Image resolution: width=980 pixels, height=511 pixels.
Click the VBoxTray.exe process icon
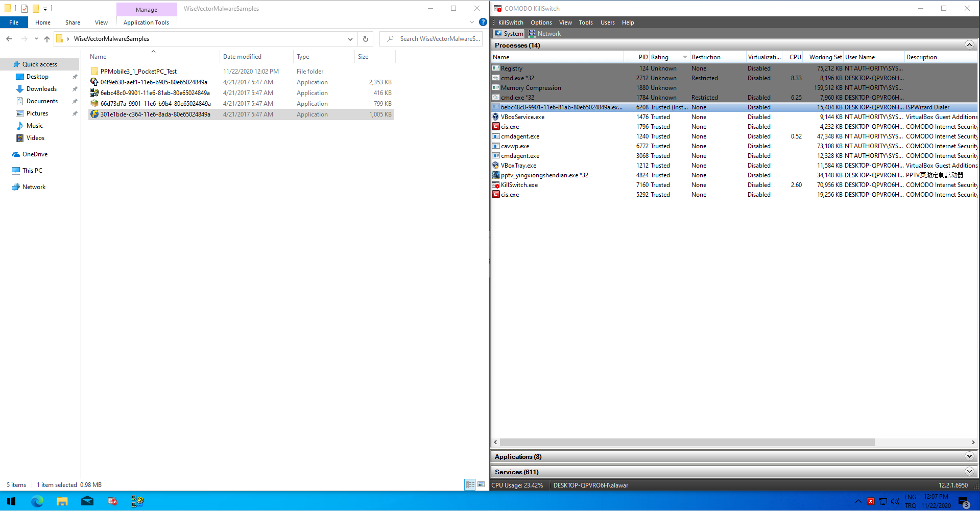pyautogui.click(x=495, y=166)
